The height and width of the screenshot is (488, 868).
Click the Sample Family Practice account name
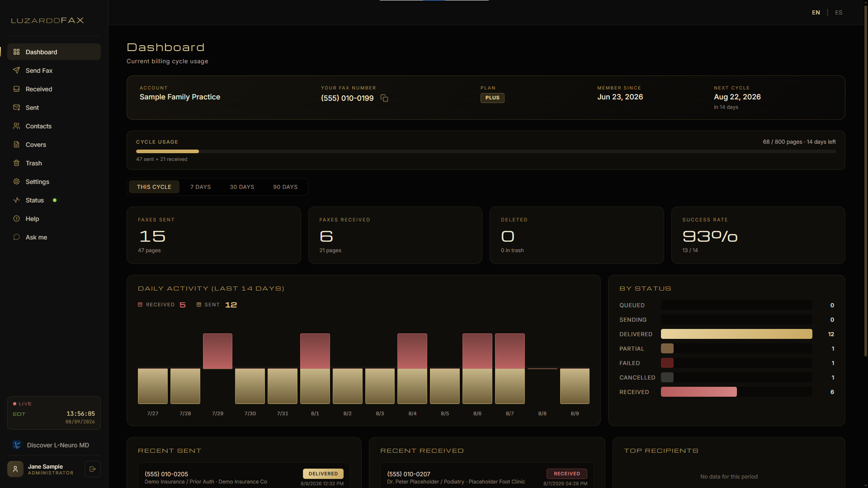tap(180, 97)
